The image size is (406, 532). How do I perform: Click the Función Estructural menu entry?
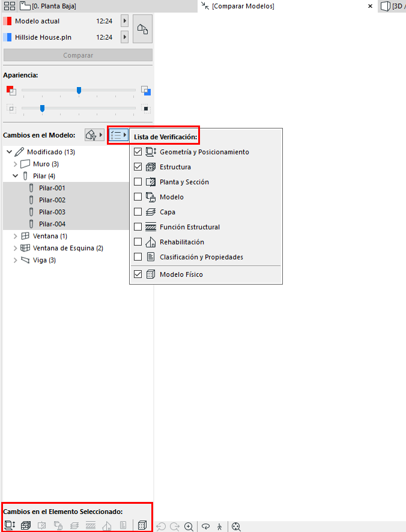click(206, 227)
